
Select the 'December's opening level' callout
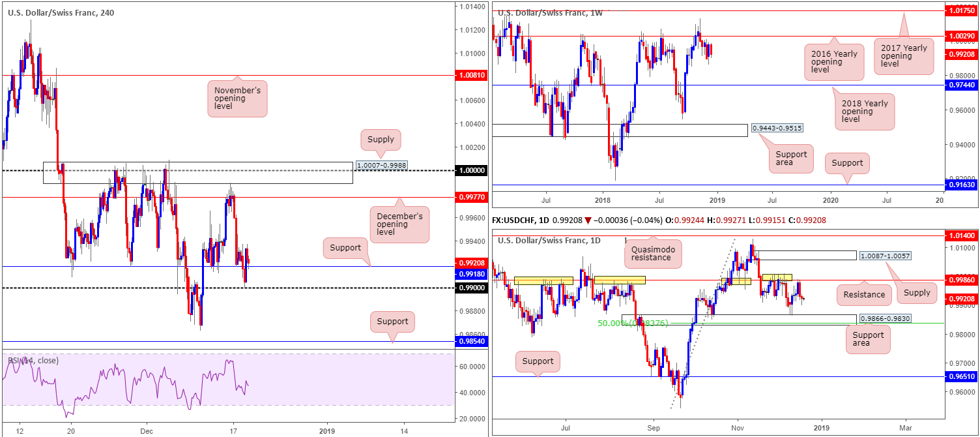point(400,224)
